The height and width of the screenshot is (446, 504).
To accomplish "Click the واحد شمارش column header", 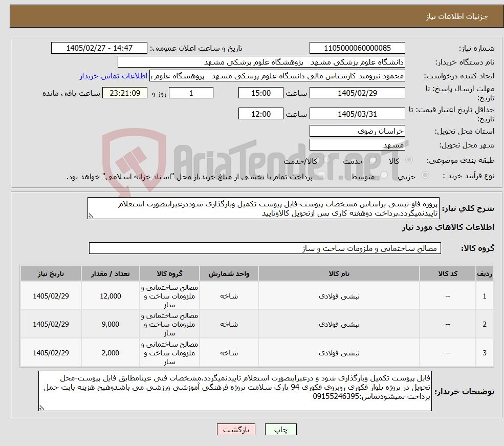I will pyautogui.click(x=229, y=273).
